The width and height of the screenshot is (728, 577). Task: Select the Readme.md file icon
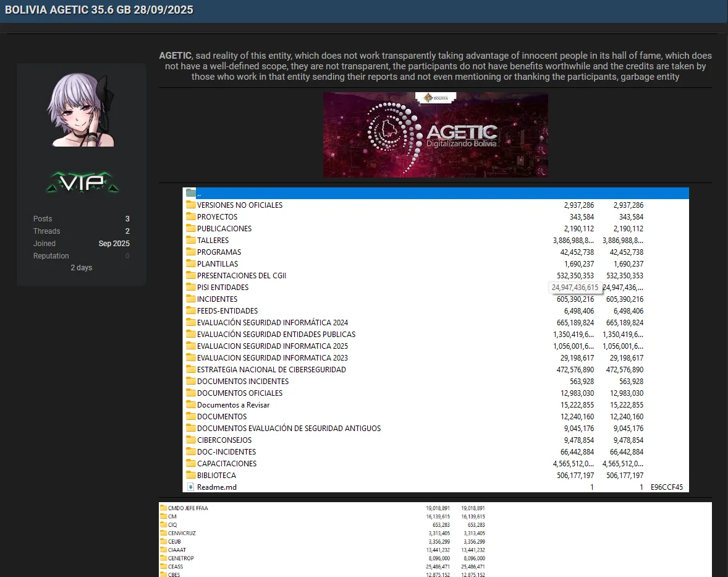[x=190, y=487]
